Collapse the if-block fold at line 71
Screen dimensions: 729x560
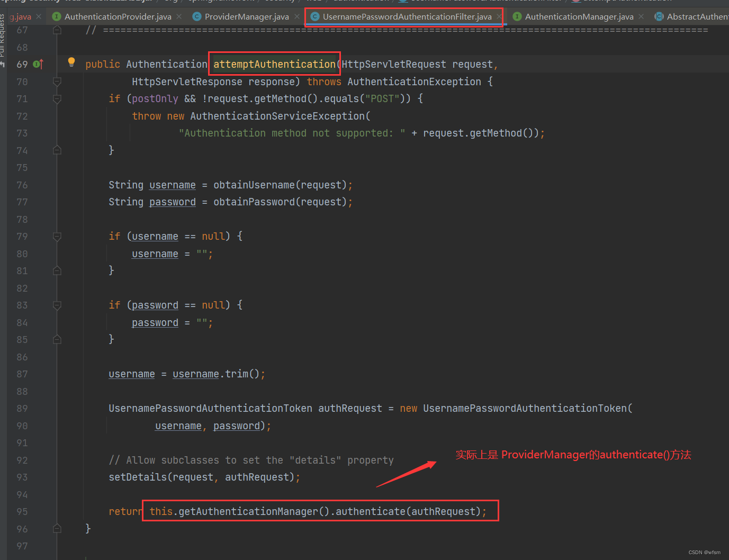click(x=57, y=99)
